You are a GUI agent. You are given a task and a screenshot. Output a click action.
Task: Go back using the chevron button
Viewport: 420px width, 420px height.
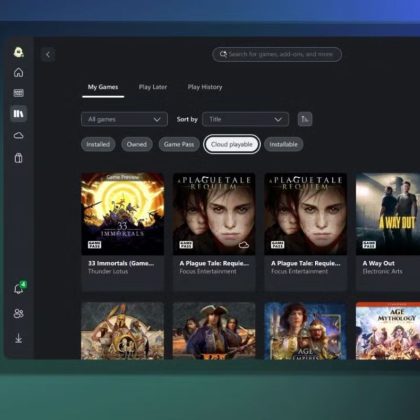[x=48, y=55]
